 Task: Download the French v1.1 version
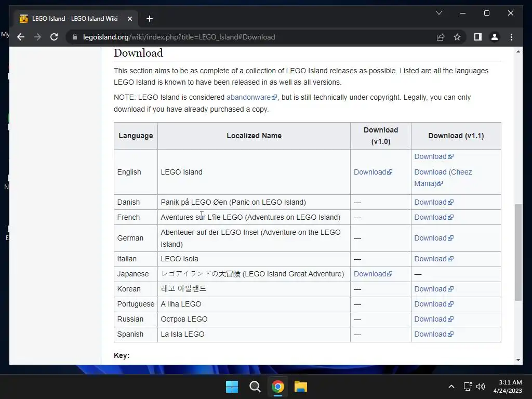(434, 217)
